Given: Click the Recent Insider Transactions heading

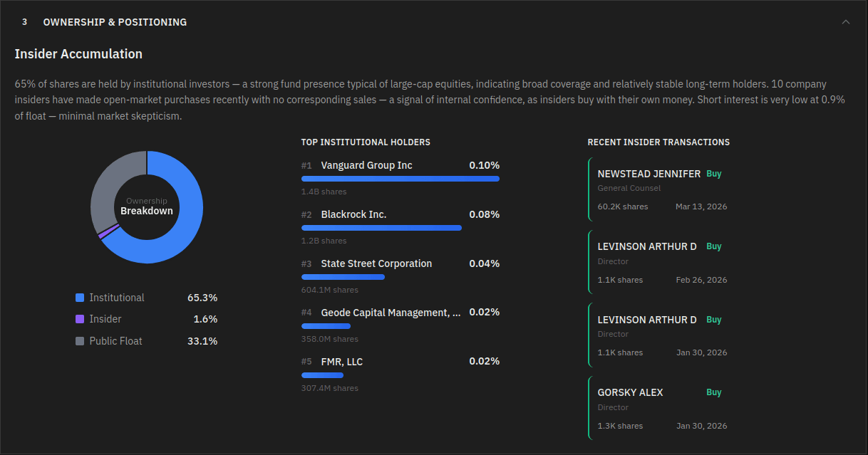Looking at the screenshot, I should [658, 142].
